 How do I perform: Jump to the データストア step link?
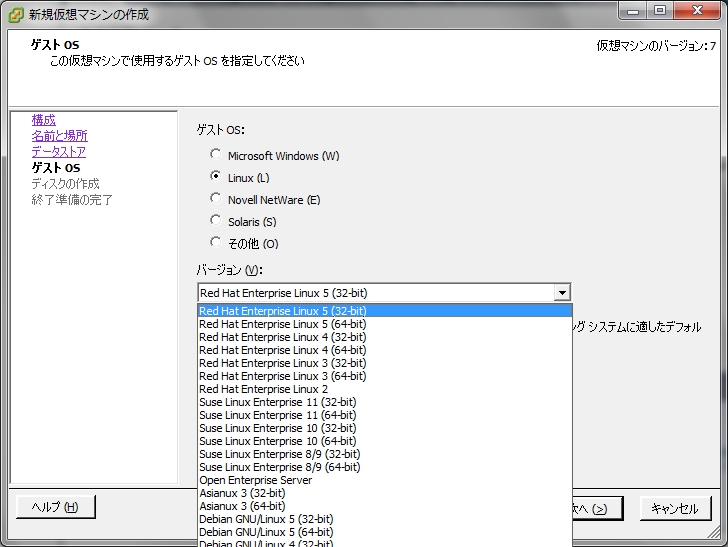point(58,151)
